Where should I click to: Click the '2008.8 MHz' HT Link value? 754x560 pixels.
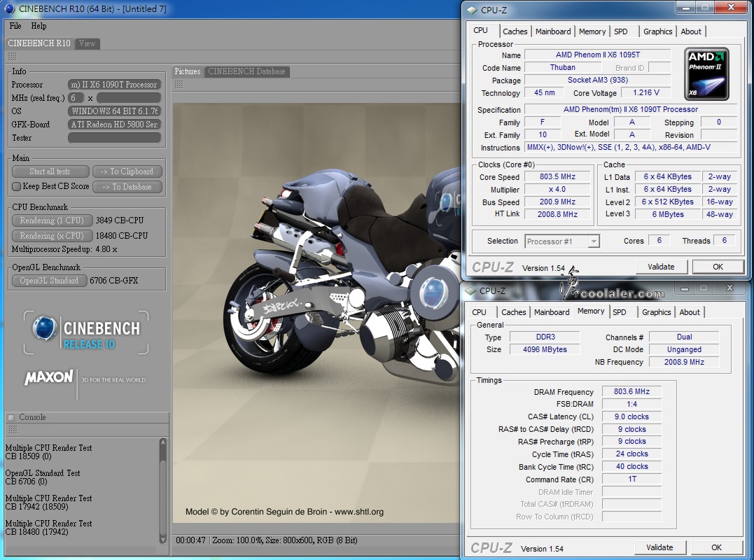[x=557, y=214]
